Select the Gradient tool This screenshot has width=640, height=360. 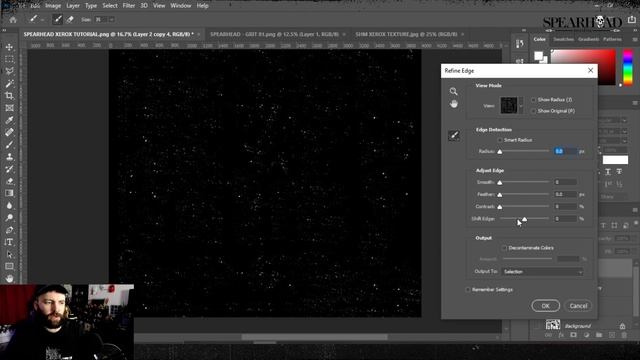[9, 193]
